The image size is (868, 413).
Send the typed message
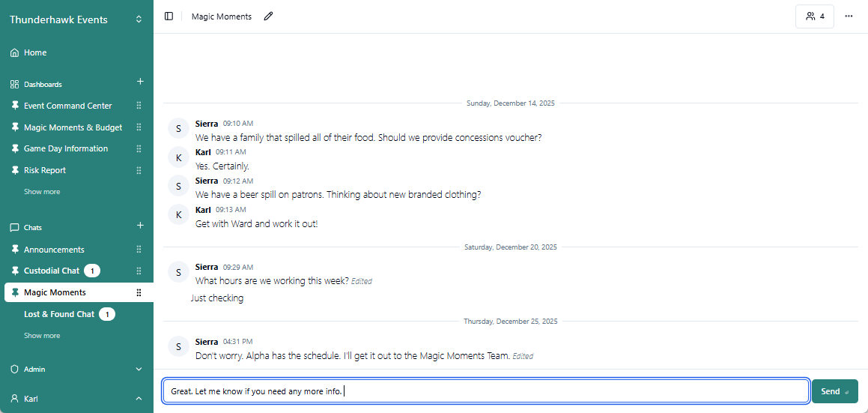pos(834,391)
